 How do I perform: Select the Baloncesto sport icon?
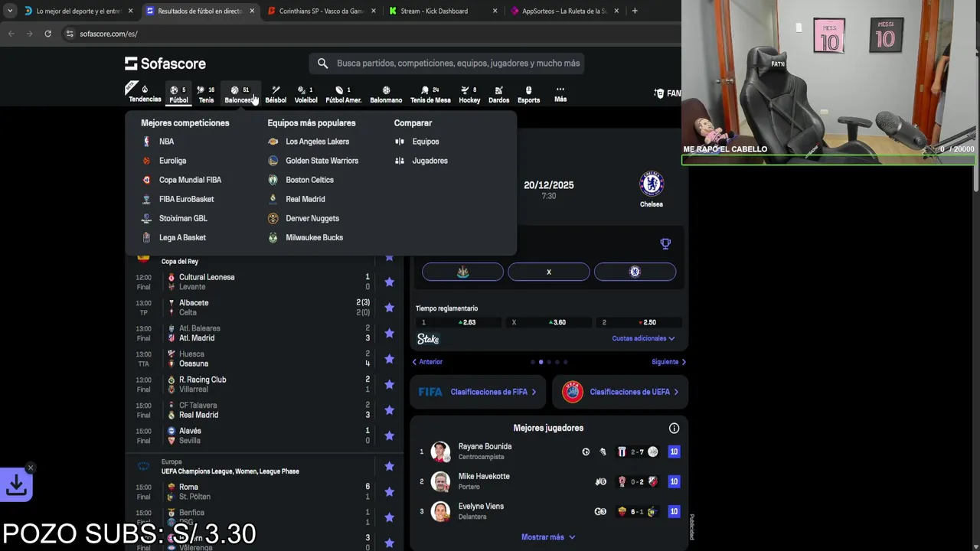coord(240,93)
